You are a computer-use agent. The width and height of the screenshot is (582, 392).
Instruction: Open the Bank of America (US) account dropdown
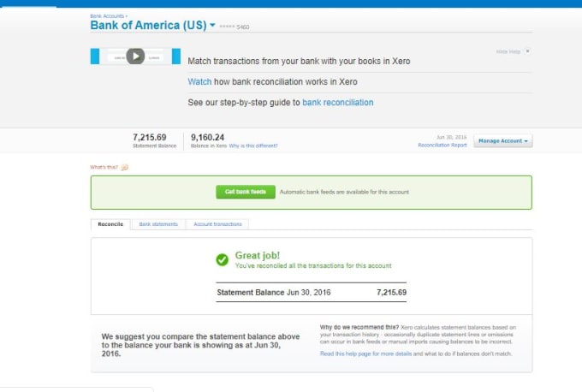(212, 25)
